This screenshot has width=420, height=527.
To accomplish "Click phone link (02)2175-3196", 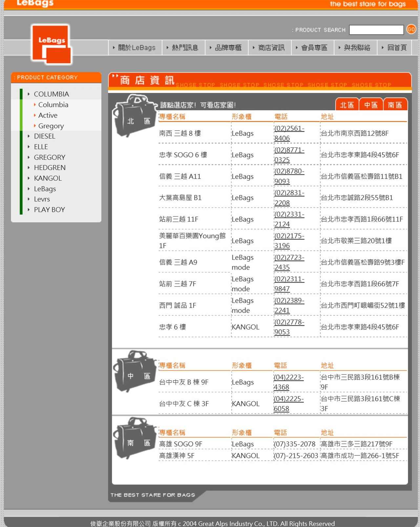I will pyautogui.click(x=289, y=241).
